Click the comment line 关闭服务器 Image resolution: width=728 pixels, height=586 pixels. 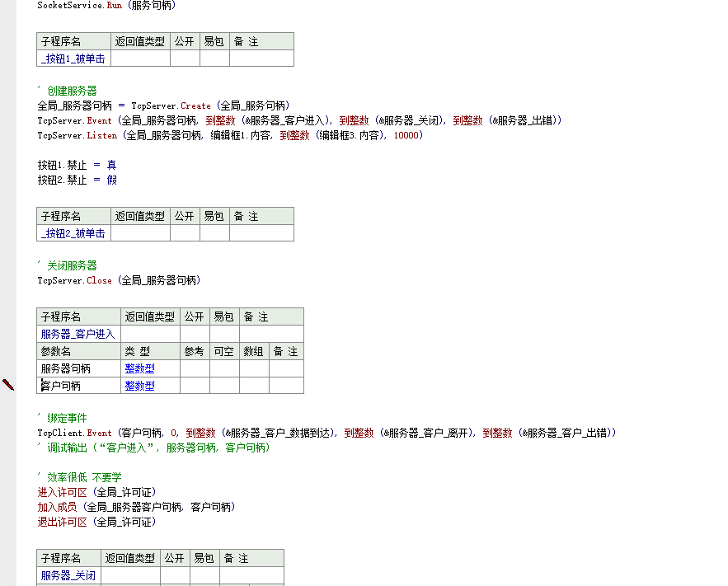coord(68,266)
